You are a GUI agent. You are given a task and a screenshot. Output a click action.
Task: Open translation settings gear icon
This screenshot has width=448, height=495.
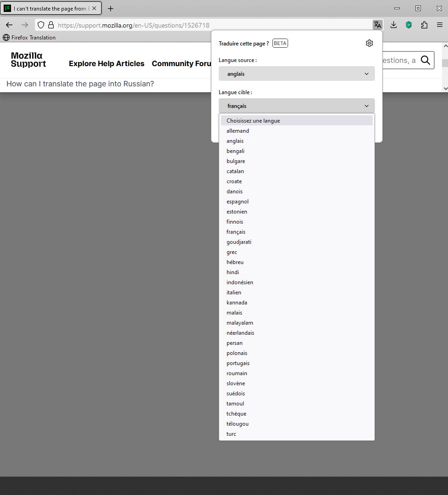pyautogui.click(x=369, y=43)
